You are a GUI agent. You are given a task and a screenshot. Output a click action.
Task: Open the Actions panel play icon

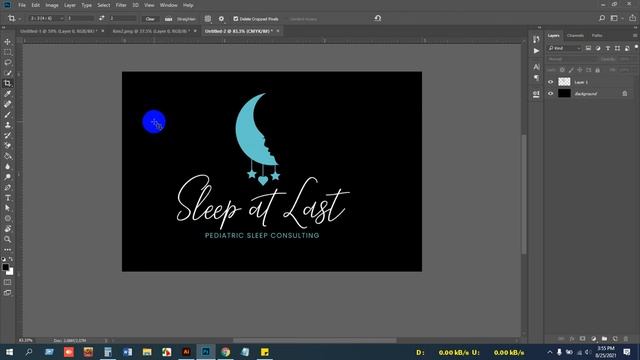coord(536,51)
